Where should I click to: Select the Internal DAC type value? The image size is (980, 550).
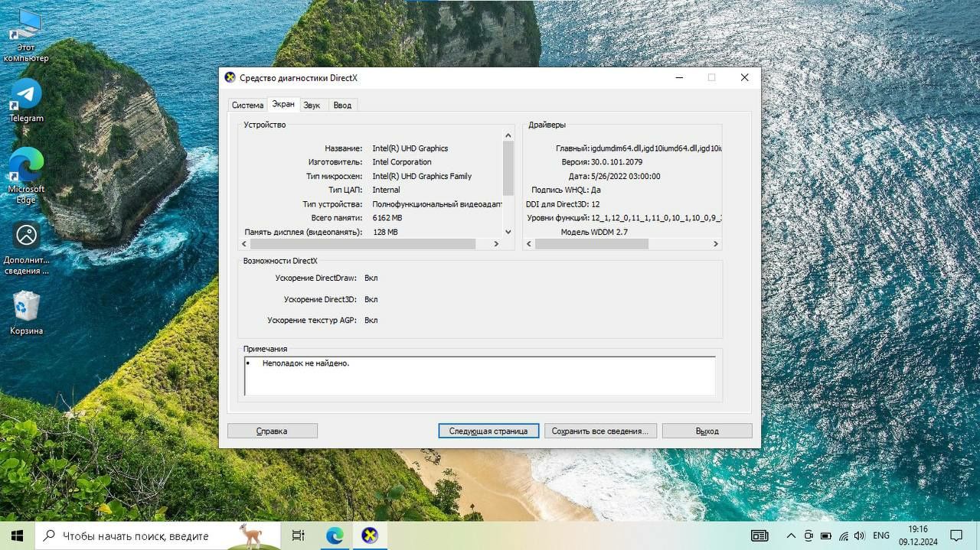[x=386, y=190]
